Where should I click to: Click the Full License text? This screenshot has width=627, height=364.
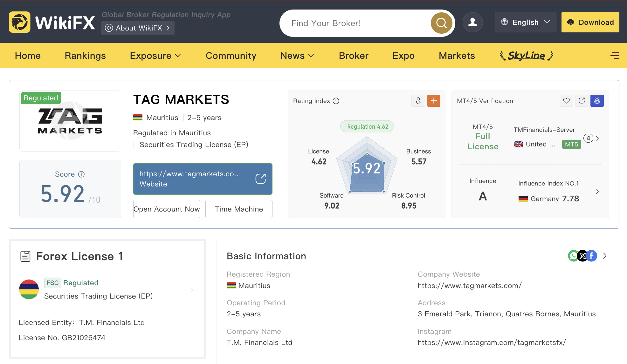[x=483, y=141]
